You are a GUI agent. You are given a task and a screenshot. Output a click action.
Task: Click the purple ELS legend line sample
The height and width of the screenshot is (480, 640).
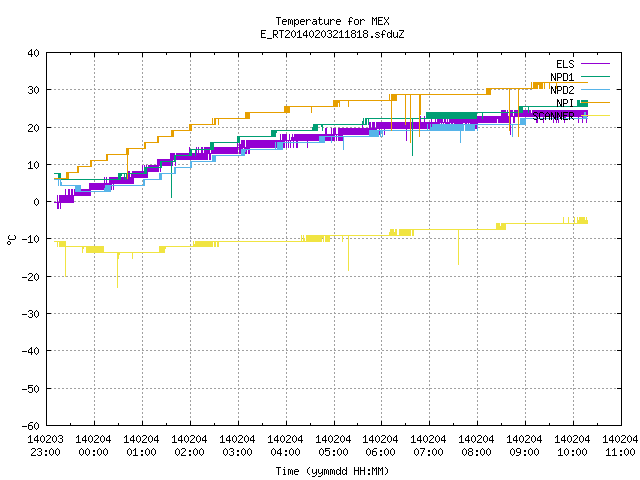pyautogui.click(x=595, y=64)
